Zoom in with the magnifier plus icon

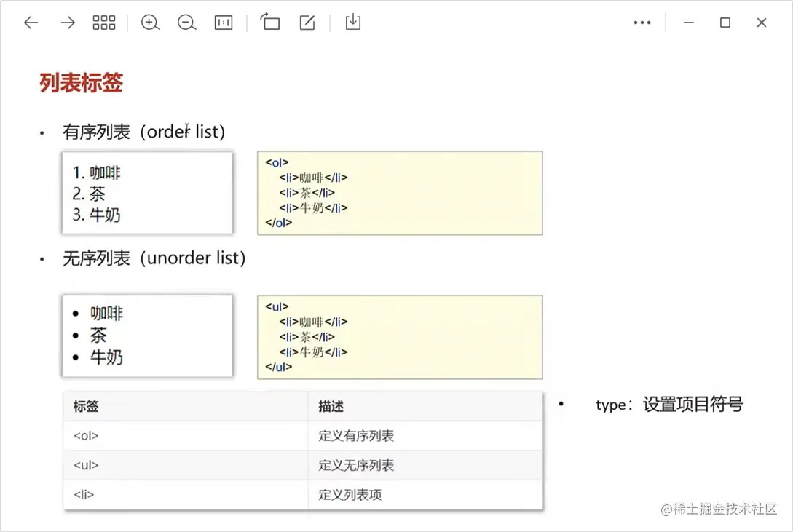[150, 23]
